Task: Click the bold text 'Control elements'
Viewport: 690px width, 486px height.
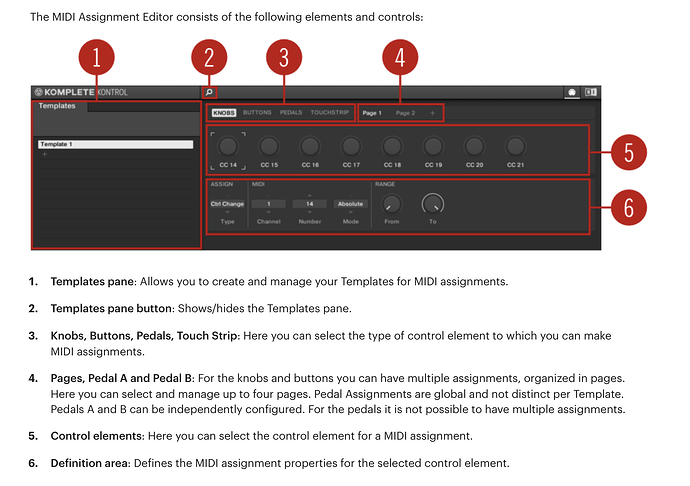Action: click(x=97, y=436)
